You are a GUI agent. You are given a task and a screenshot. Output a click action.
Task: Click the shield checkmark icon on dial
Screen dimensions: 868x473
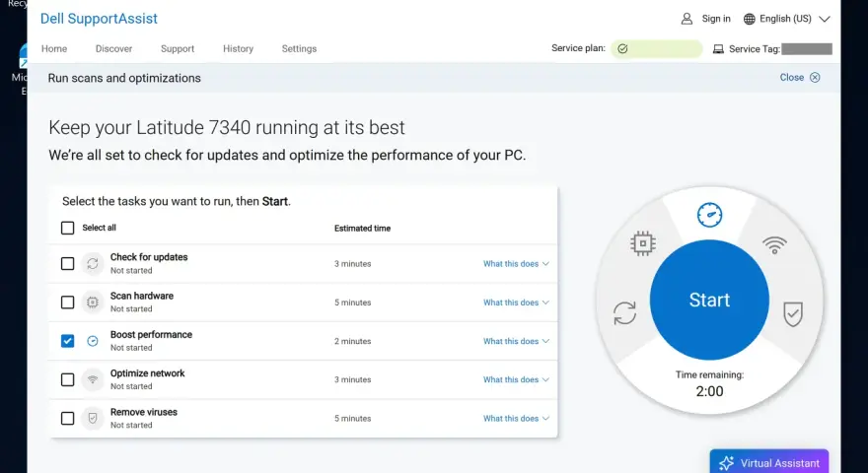point(793,314)
